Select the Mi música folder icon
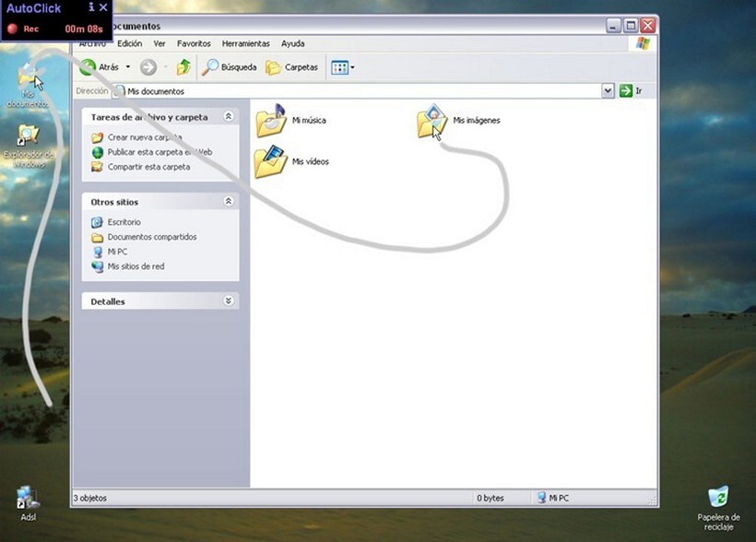This screenshot has height=542, width=756. click(x=271, y=121)
